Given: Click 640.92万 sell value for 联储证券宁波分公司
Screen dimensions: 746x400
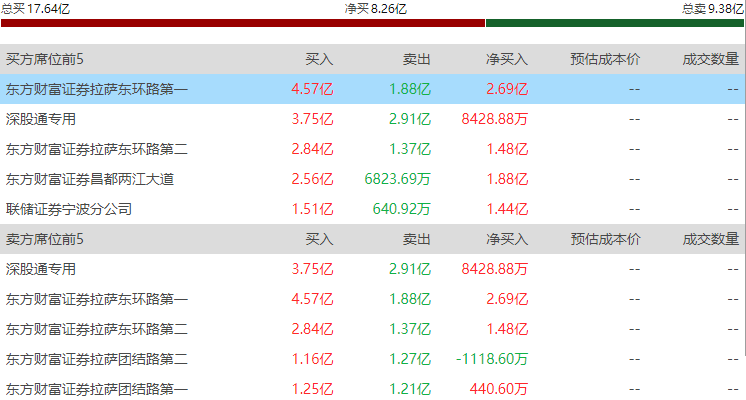Looking at the screenshot, I should 402,209.
